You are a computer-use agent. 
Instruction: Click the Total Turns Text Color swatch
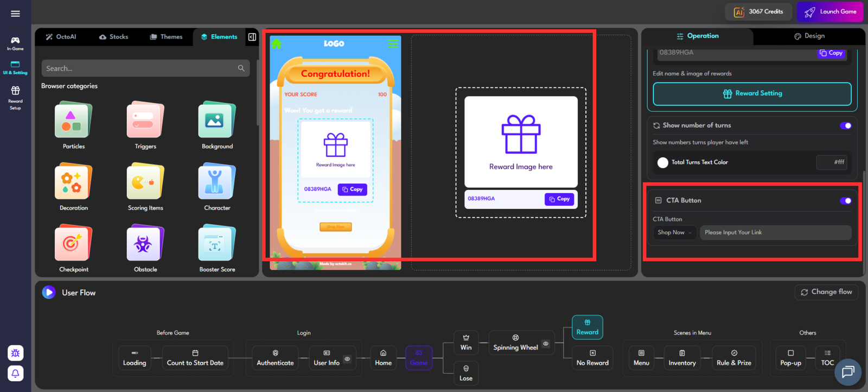[662, 162]
